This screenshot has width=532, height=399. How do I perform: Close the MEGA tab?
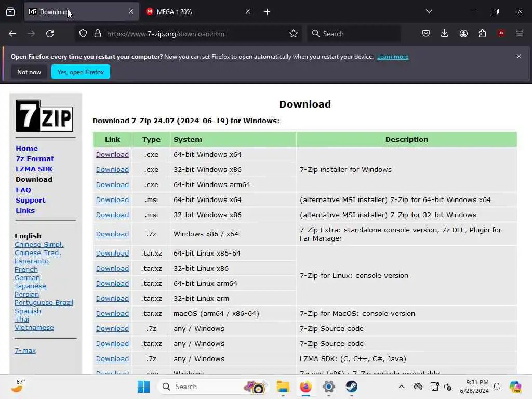248,11
